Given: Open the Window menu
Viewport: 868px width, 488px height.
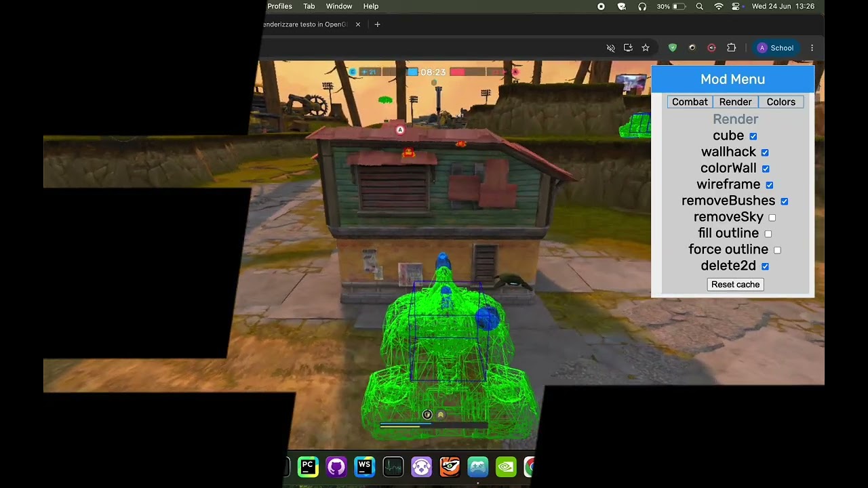Looking at the screenshot, I should pos(339,6).
